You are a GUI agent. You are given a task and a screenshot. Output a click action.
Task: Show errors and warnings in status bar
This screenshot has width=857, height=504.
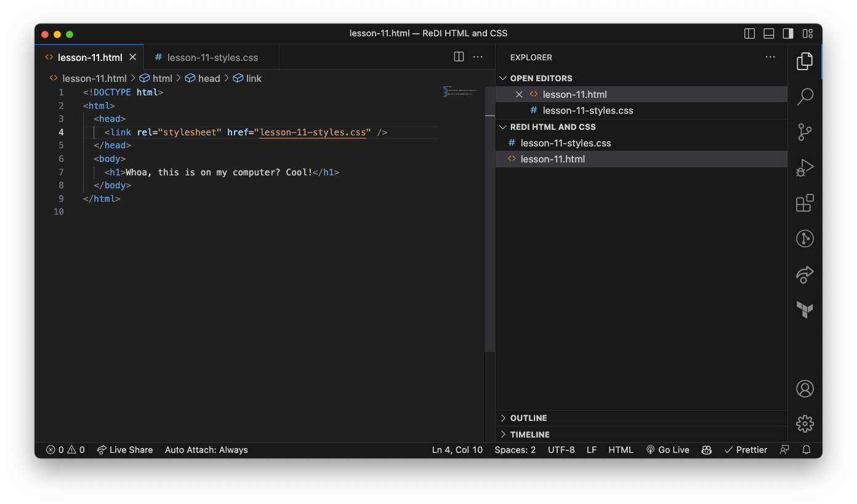(x=65, y=450)
